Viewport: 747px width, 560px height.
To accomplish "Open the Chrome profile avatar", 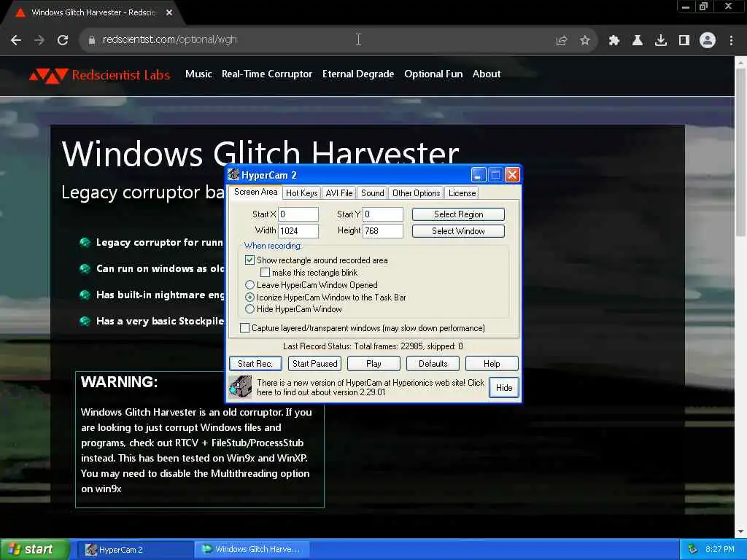I will coord(708,41).
